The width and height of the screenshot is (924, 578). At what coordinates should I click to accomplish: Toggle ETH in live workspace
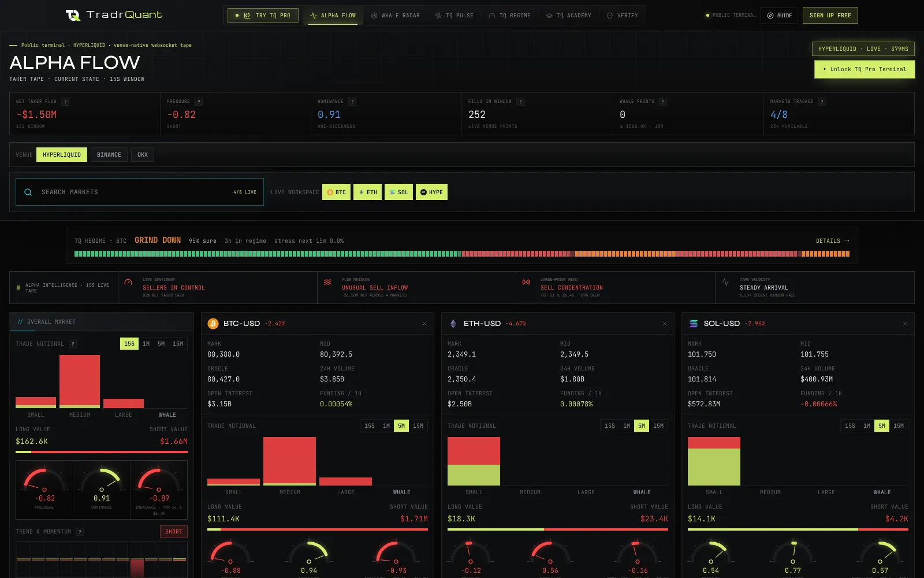(368, 192)
